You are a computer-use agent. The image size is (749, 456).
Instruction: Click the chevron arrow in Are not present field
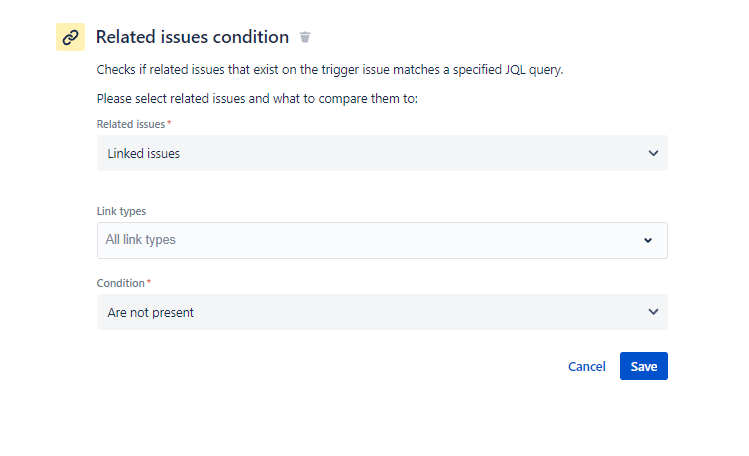click(653, 312)
